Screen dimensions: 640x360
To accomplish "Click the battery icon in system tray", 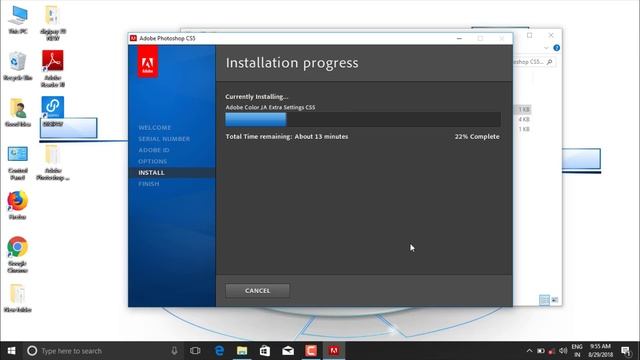I will [x=540, y=351].
